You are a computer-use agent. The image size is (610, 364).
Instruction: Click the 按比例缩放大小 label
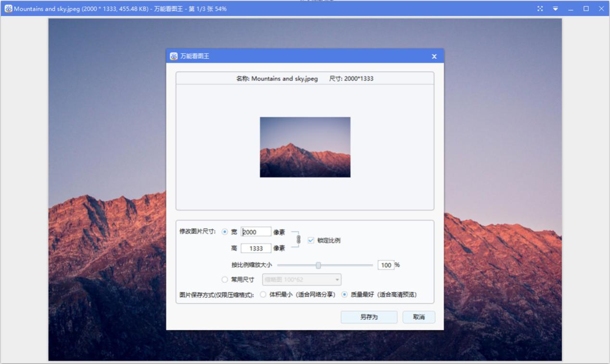pos(252,265)
